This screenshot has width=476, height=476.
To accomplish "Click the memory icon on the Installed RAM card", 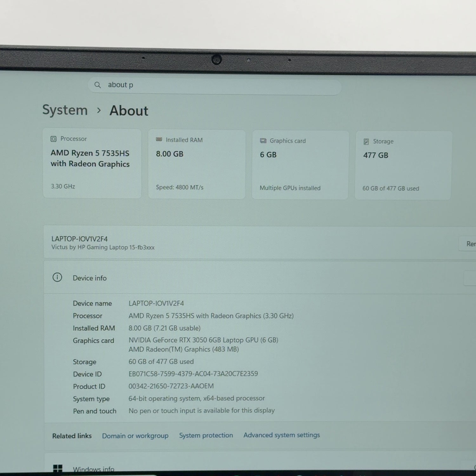I will pyautogui.click(x=159, y=140).
